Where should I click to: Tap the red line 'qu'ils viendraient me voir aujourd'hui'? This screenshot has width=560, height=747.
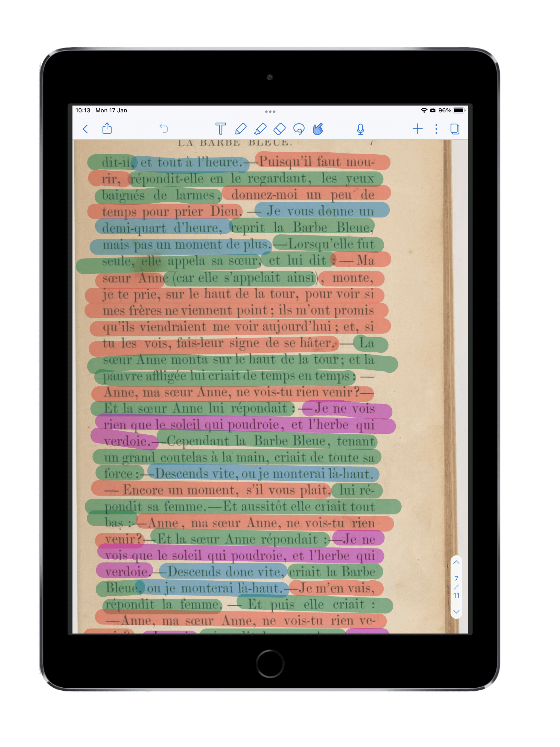coord(217,326)
